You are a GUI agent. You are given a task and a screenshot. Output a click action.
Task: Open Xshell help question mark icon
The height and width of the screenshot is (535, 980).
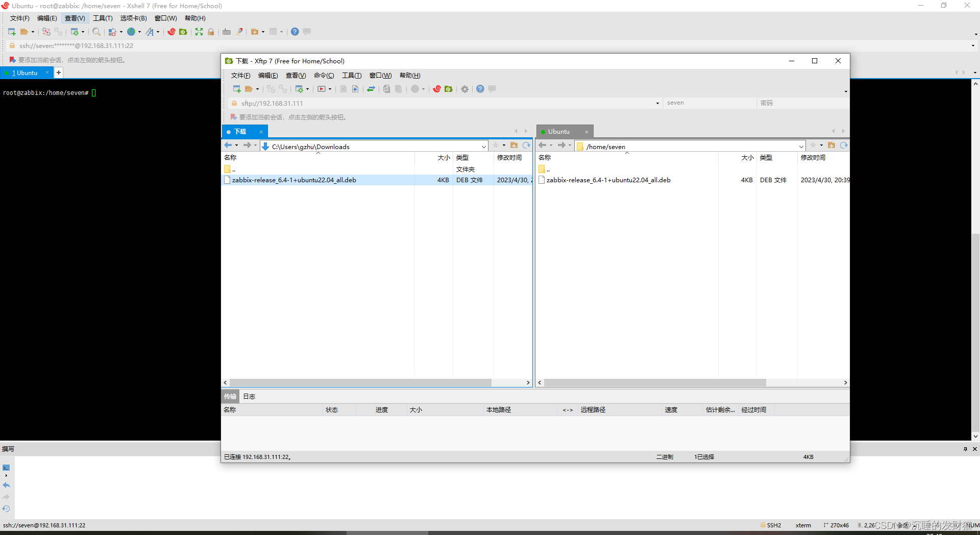pyautogui.click(x=295, y=32)
